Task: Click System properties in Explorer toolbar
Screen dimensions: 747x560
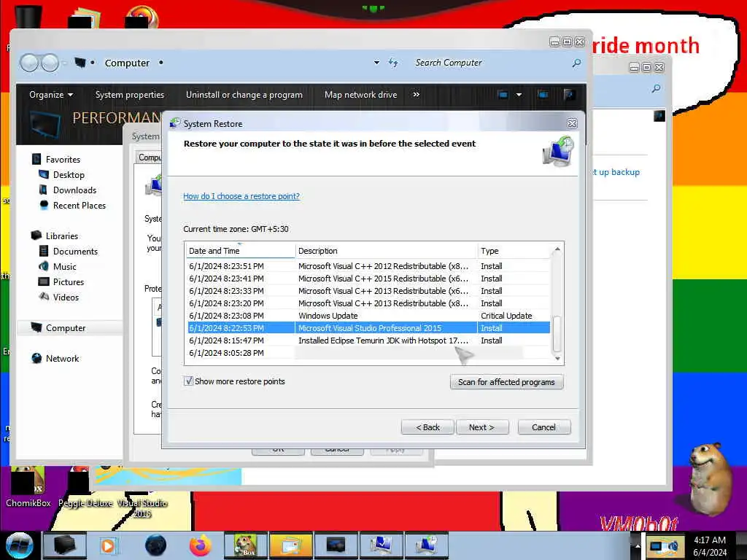Action: tap(130, 95)
